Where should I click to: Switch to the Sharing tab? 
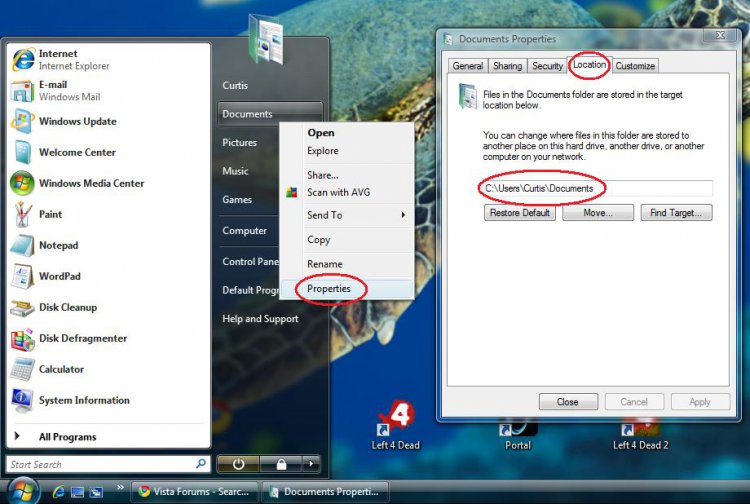[x=507, y=66]
